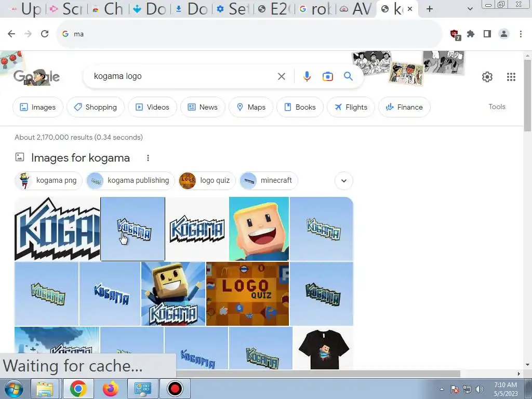Click the address bar showing 'ma'
532x399 pixels.
(249, 34)
